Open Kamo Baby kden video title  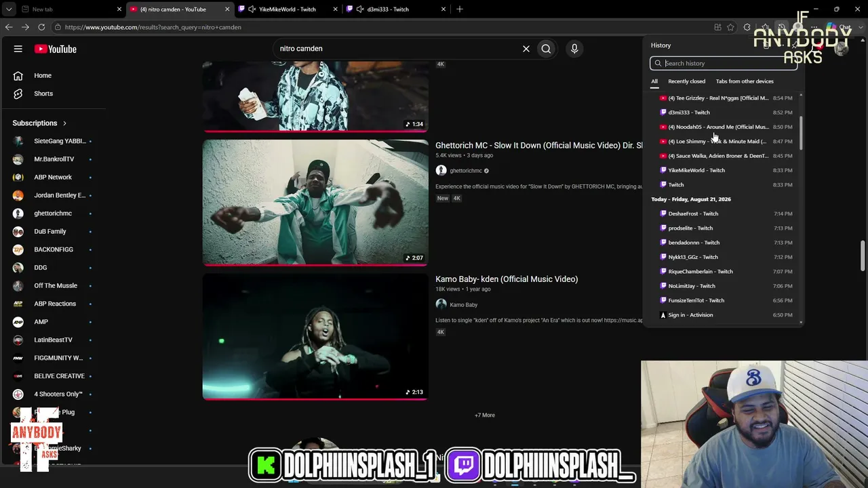coord(507,279)
